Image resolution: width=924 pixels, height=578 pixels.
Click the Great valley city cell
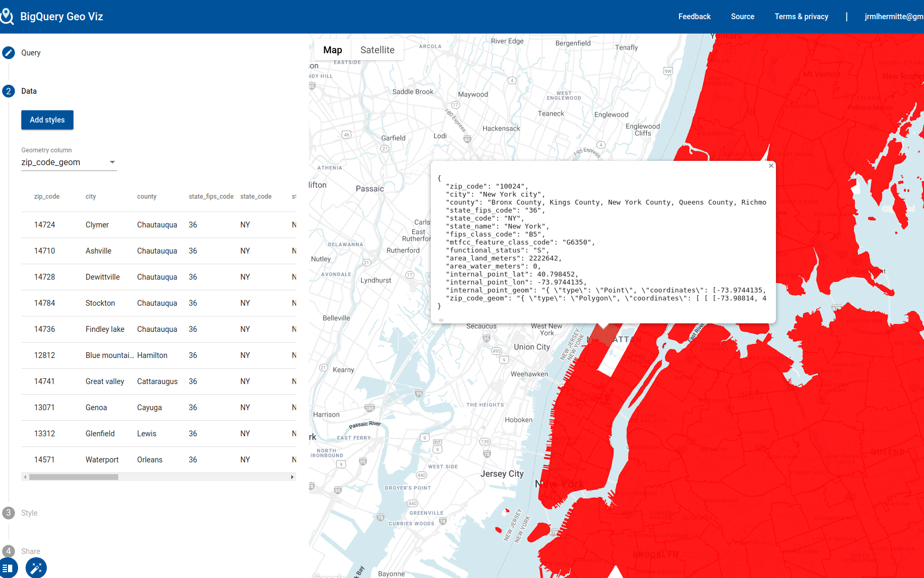[105, 381]
